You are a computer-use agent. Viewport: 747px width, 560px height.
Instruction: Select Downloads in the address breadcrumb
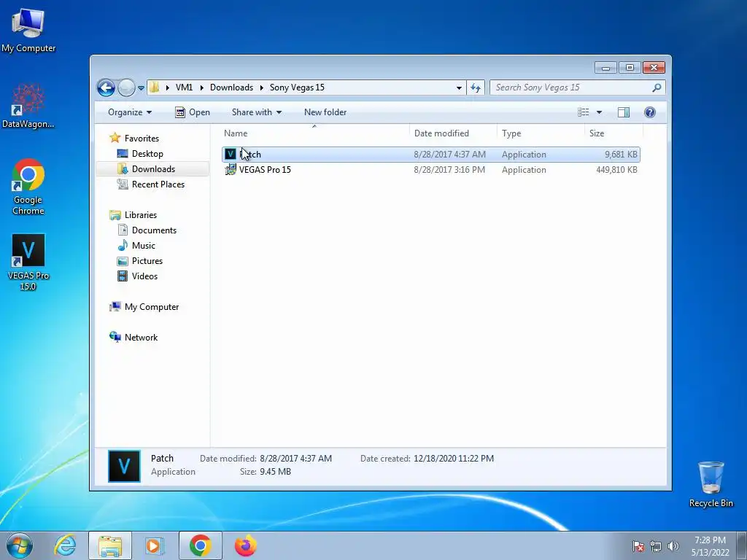point(231,87)
